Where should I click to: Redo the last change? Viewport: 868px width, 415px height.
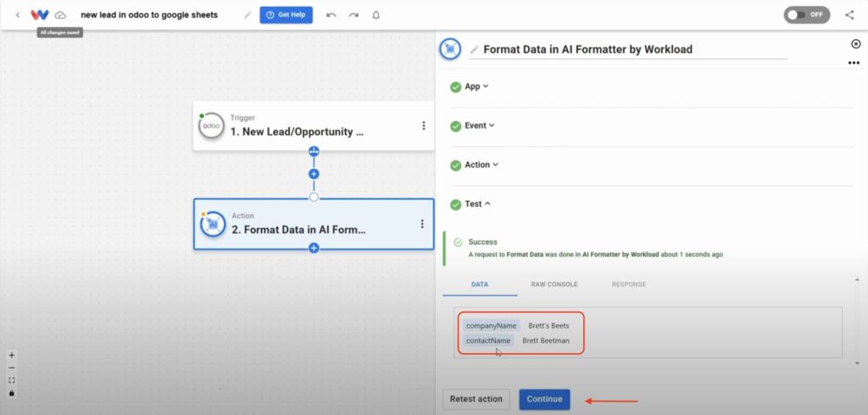point(353,15)
